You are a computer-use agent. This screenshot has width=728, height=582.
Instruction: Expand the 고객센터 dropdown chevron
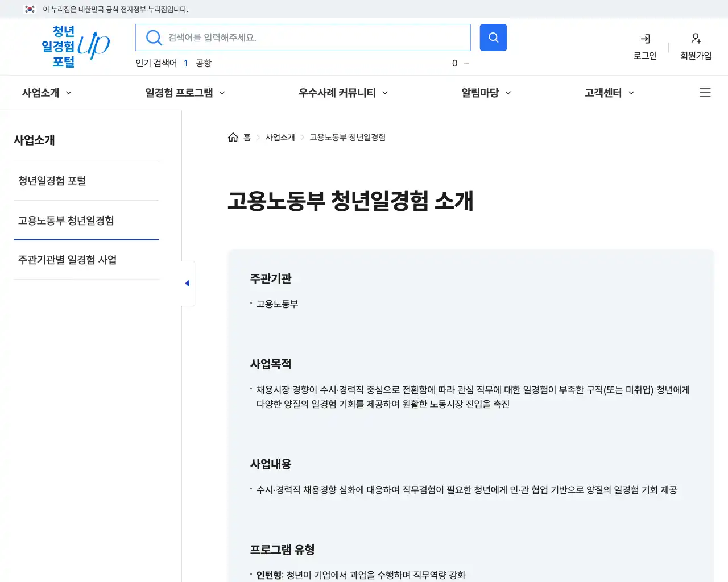click(x=632, y=93)
